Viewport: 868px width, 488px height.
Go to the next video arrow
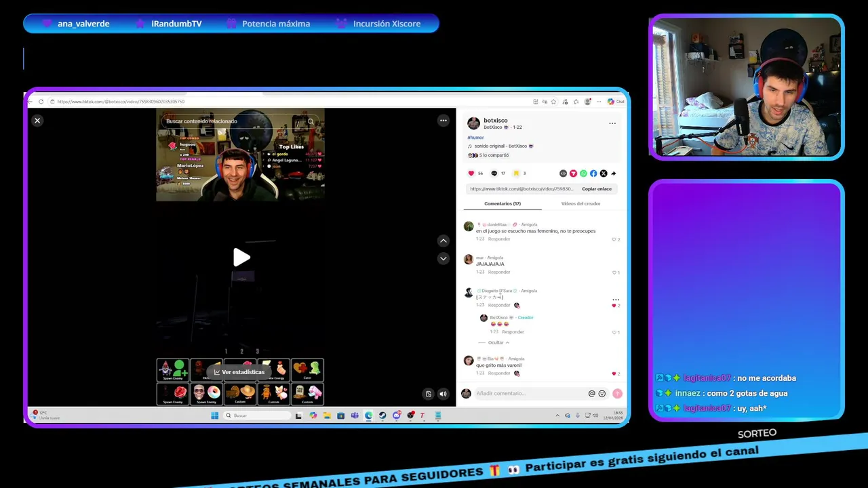[x=443, y=258]
